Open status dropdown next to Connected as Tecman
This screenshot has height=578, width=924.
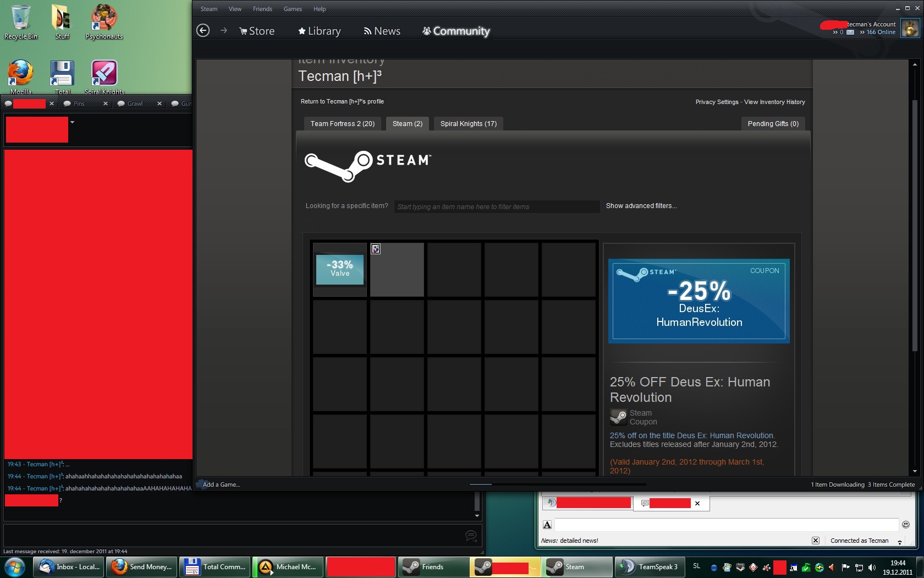pyautogui.click(x=900, y=542)
